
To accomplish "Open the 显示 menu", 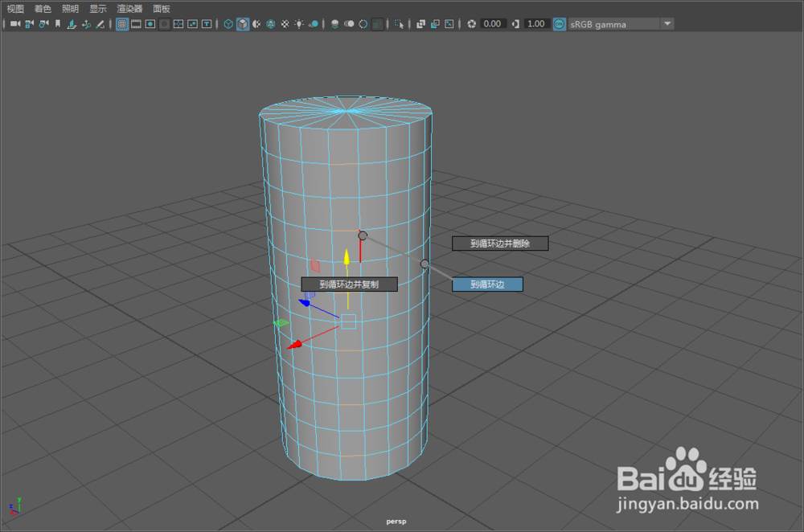I will pos(98,9).
